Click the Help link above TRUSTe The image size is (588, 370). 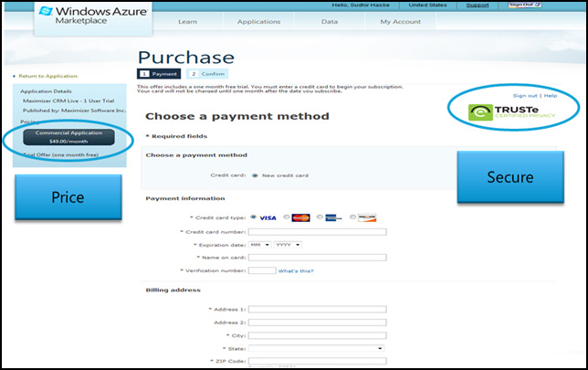click(x=551, y=96)
